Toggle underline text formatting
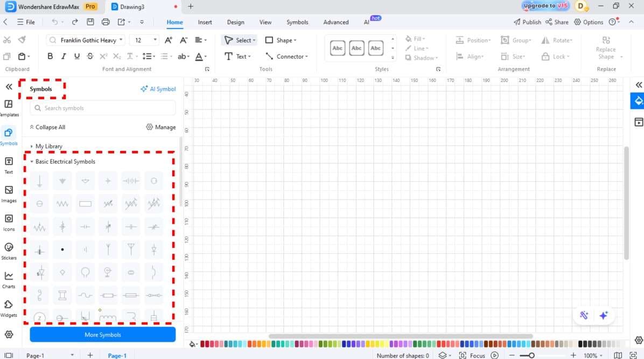This screenshot has width=644, height=359. [x=76, y=56]
